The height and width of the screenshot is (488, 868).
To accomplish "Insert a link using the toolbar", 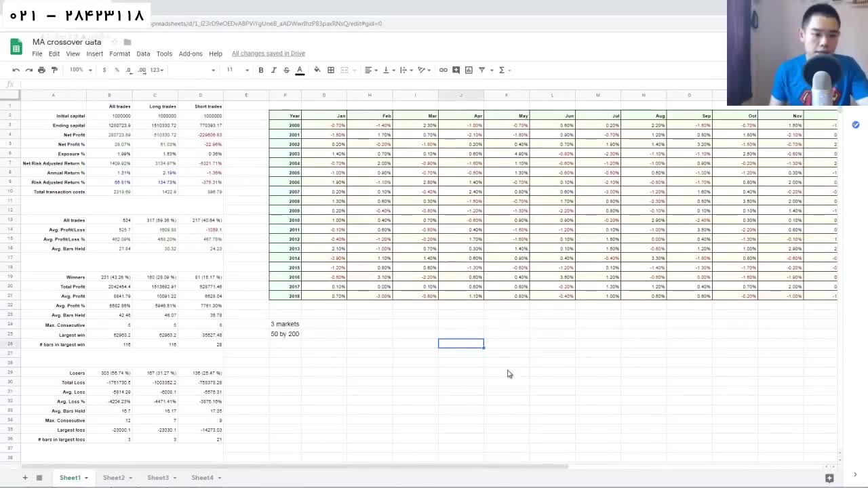I will (x=443, y=70).
